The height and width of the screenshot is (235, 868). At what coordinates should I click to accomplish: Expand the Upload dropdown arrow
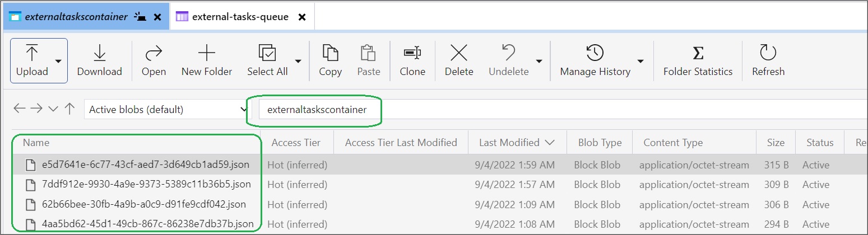pos(58,61)
